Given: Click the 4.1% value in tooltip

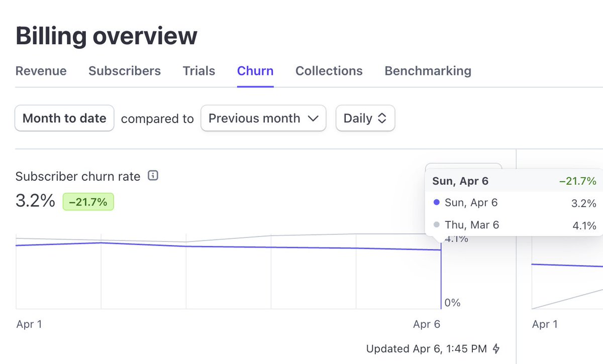Looking at the screenshot, I should (584, 225).
